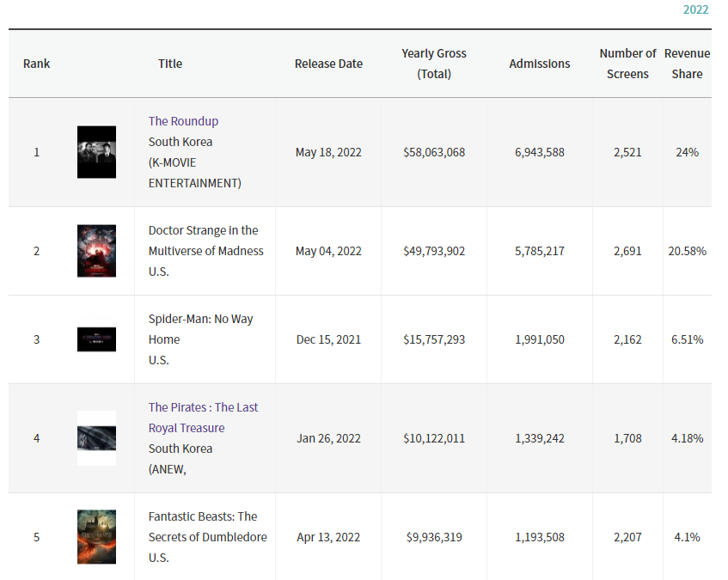Click gross value $58,063,068
The image size is (728, 580).
[x=434, y=152]
